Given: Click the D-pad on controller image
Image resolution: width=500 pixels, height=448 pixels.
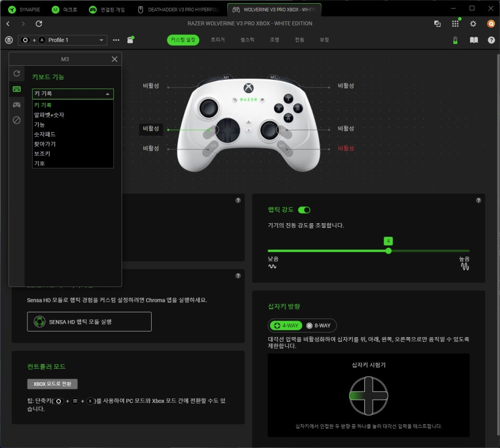Looking at the screenshot, I should pos(227,130).
